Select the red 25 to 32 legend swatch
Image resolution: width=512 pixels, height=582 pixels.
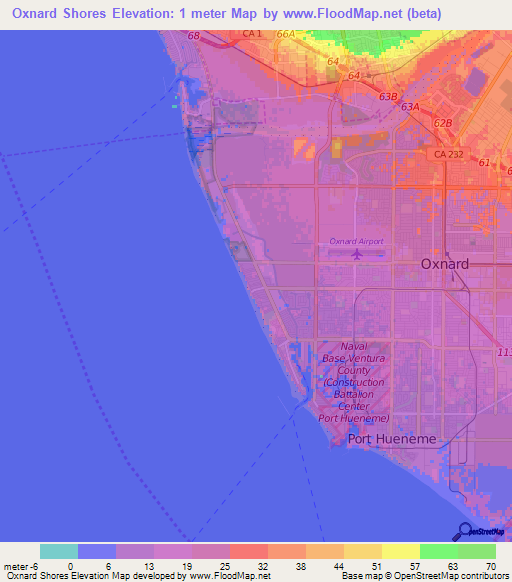coord(249,551)
